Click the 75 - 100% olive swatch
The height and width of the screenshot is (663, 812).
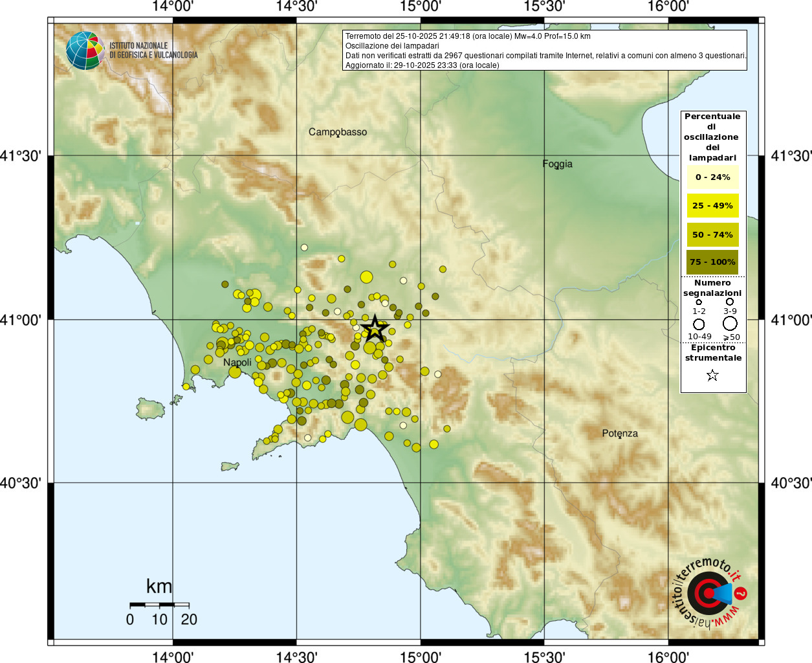click(712, 262)
